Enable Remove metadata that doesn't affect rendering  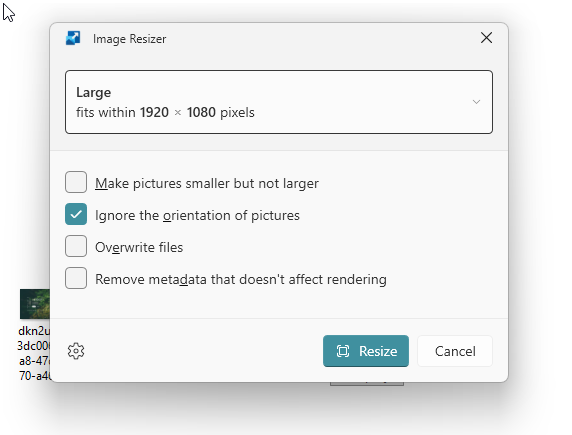tap(76, 278)
